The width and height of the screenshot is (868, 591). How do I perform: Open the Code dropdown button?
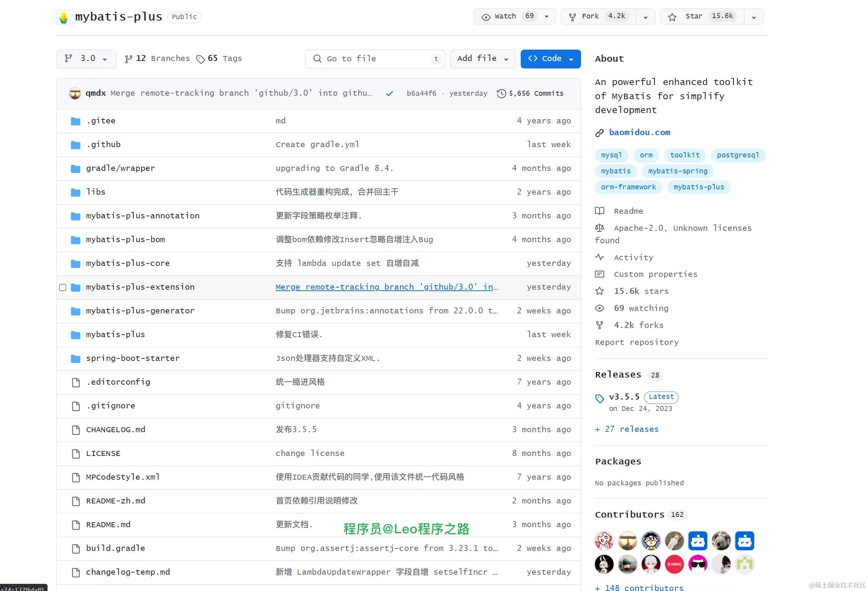click(x=550, y=58)
